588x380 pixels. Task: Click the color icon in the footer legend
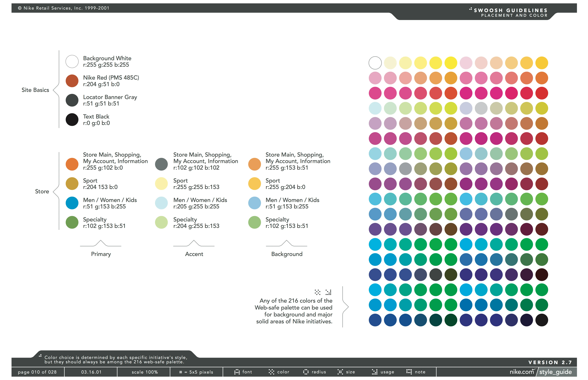(272, 372)
